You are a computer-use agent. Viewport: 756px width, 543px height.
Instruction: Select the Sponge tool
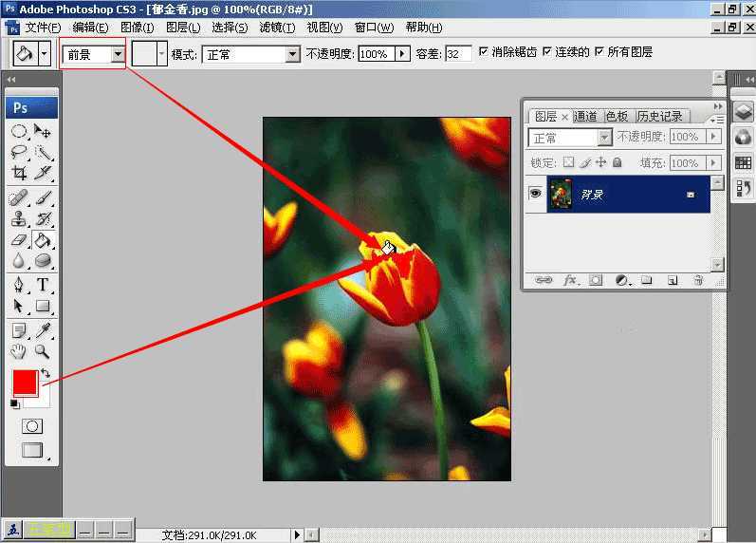(x=43, y=261)
